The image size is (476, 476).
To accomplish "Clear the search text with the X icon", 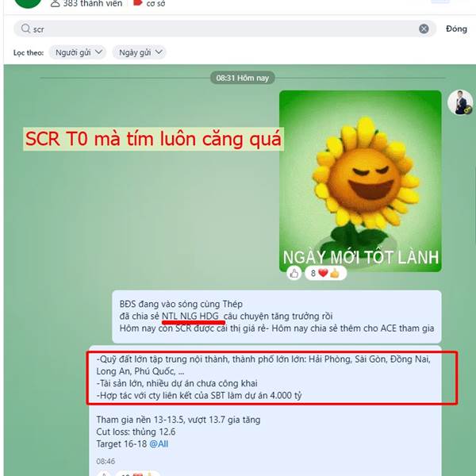I will pyautogui.click(x=424, y=29).
